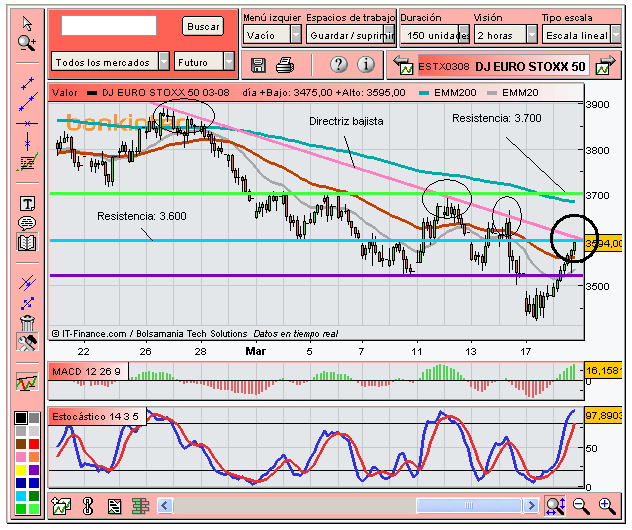Click the zoom in magnifier icon
This screenshot has width=632, height=530.
tap(607, 506)
